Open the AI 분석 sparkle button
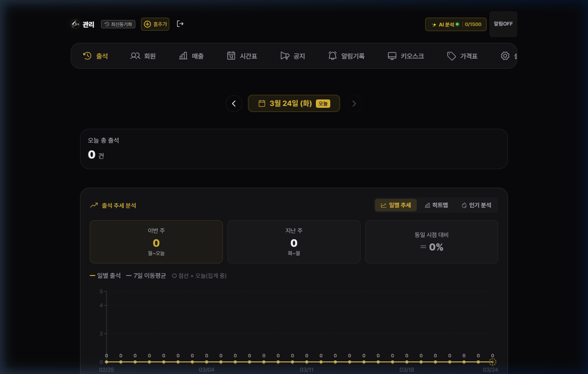Image resolution: width=588 pixels, height=374 pixels. [456, 24]
